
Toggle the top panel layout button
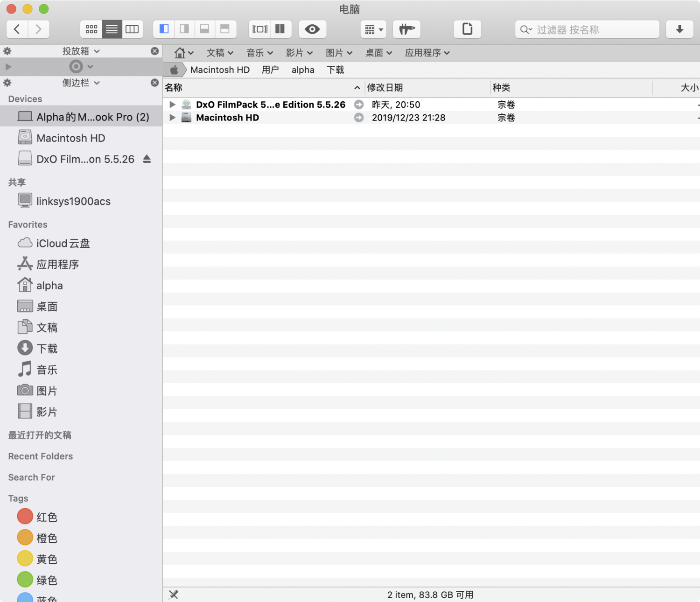pyautogui.click(x=225, y=29)
